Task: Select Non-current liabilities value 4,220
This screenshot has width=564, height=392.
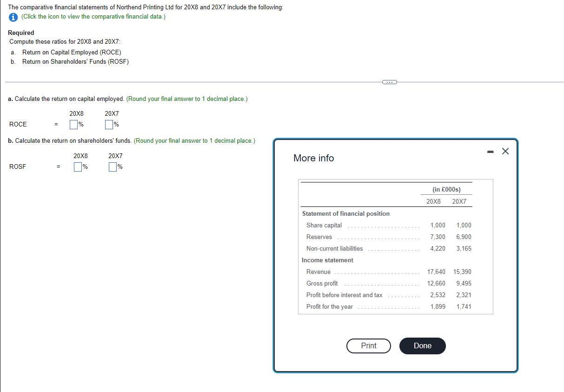Action: pyautogui.click(x=438, y=249)
